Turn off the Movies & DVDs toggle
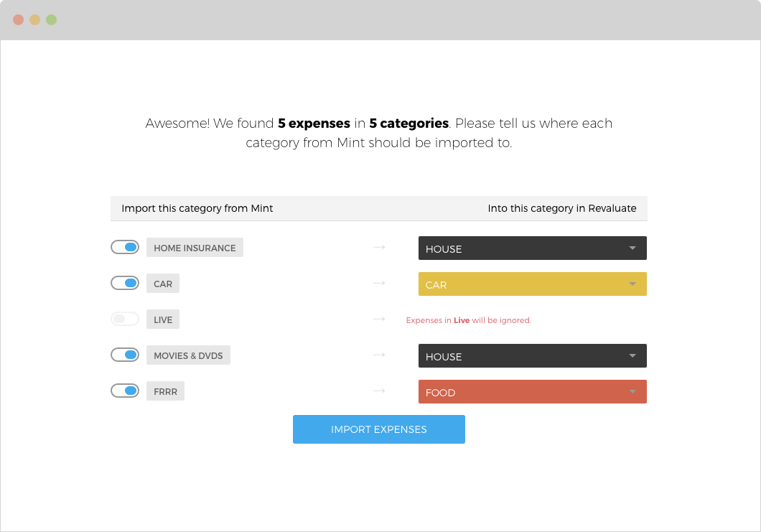The image size is (761, 532). [x=125, y=355]
